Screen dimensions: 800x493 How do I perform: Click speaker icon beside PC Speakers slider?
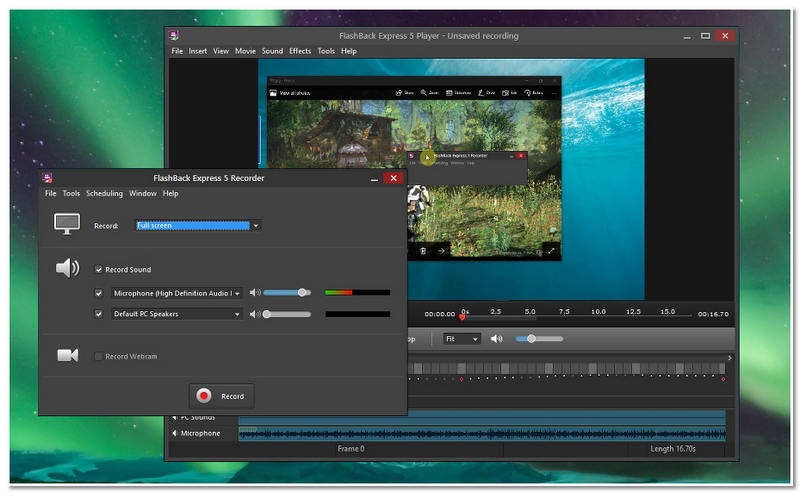(x=255, y=314)
